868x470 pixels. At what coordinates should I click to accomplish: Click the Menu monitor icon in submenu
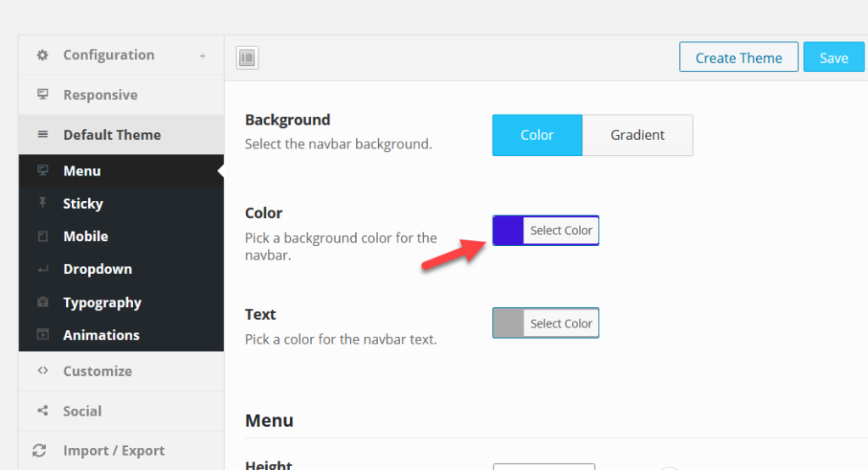point(42,171)
